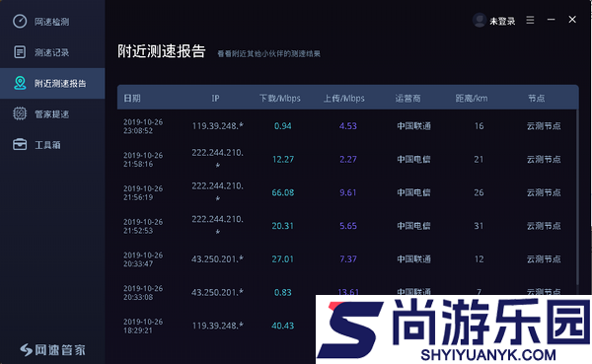Image resolution: width=592 pixels, height=364 pixels.
Task: Select the date 2019-10-26 21:58:16
Action: coord(143,160)
